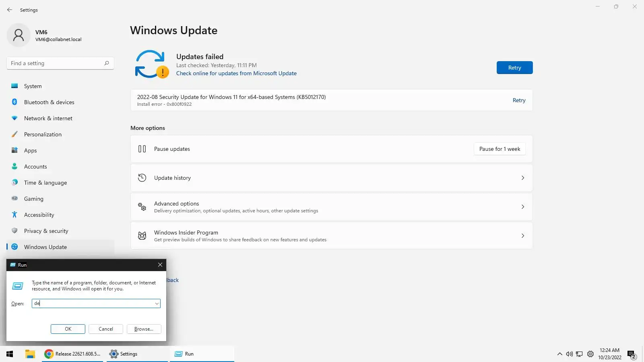644x362 pixels.
Task: Click the Updates failed heading
Action: click(x=200, y=57)
